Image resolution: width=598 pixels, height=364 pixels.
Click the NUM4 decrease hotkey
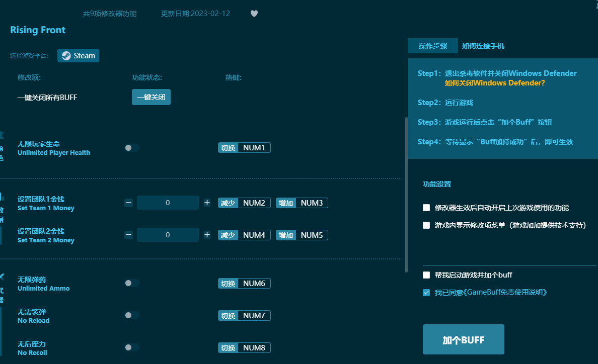(x=244, y=235)
